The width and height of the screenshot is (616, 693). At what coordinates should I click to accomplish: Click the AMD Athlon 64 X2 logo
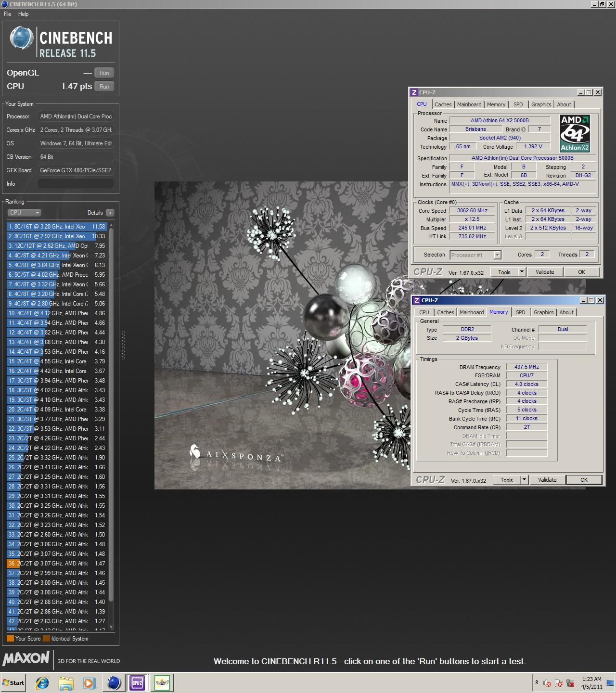tap(575, 133)
